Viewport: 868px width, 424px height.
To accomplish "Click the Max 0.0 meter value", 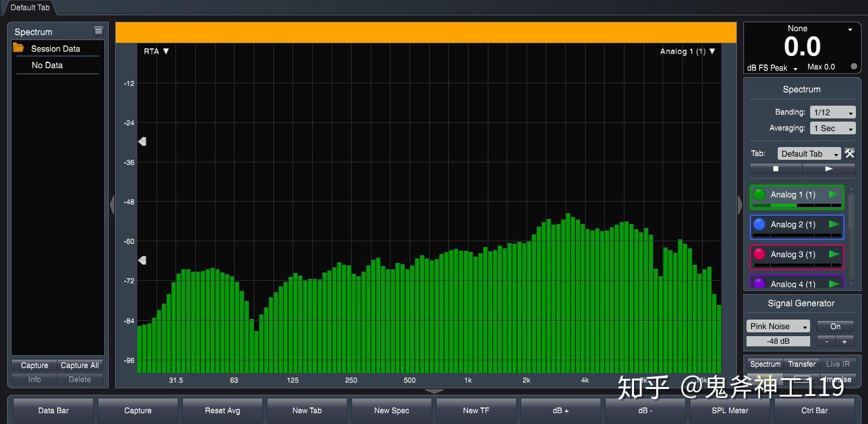I will tap(821, 67).
